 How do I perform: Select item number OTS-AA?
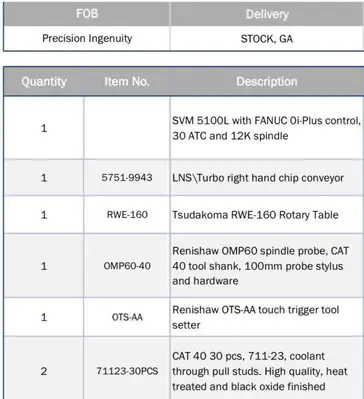point(127,317)
